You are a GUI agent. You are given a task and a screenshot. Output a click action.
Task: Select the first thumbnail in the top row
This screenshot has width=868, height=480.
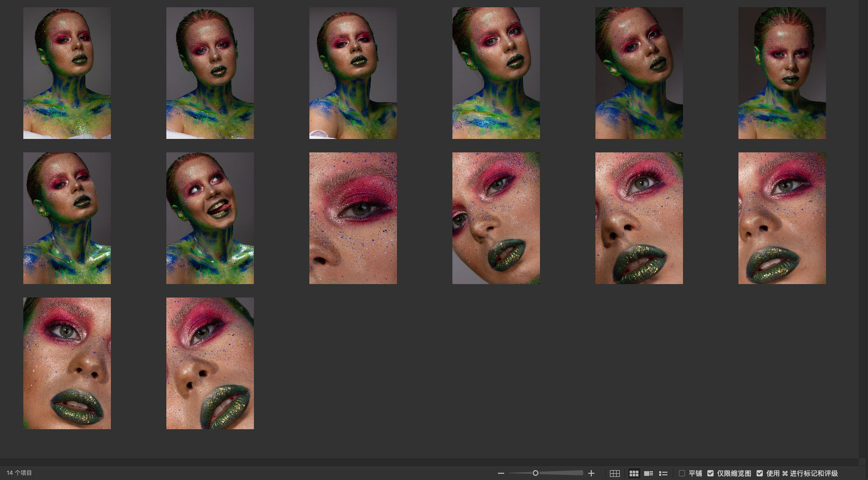[x=67, y=73]
